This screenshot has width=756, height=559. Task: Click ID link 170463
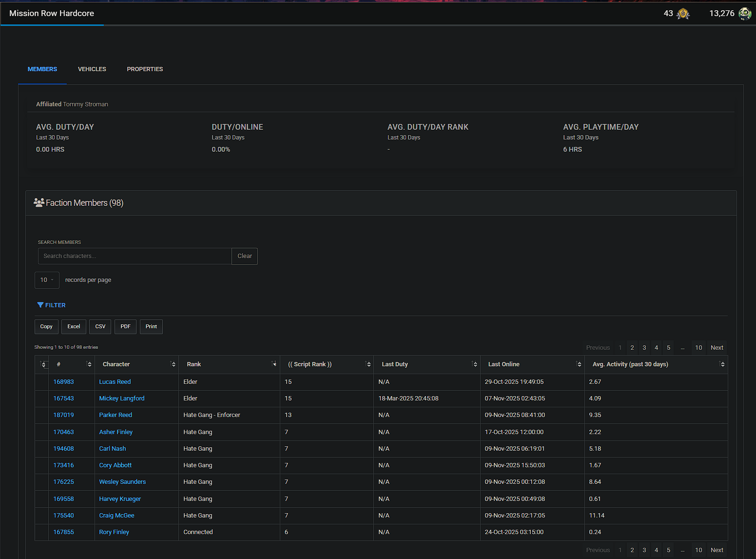pos(64,432)
